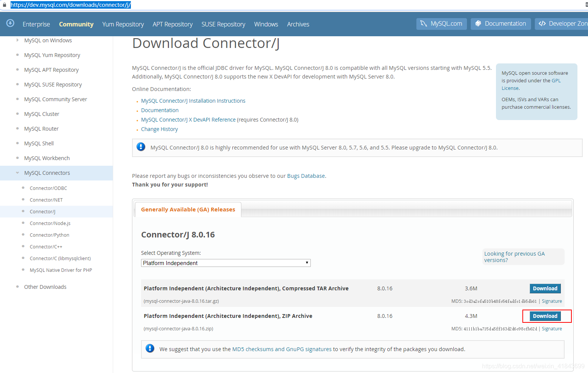Open the Change History link
This screenshot has height=373, width=588.
tap(160, 129)
